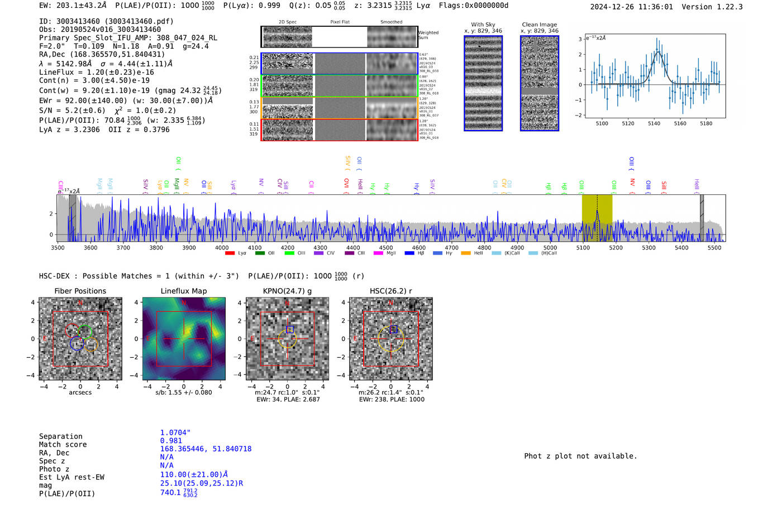This screenshot has height=532, width=782.
Task: Open the Clean Image thumbnail
Action: tap(539, 83)
